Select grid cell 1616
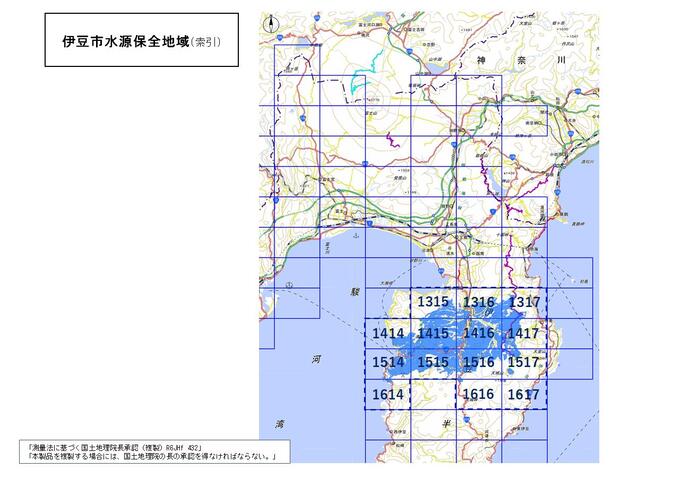 (479, 394)
